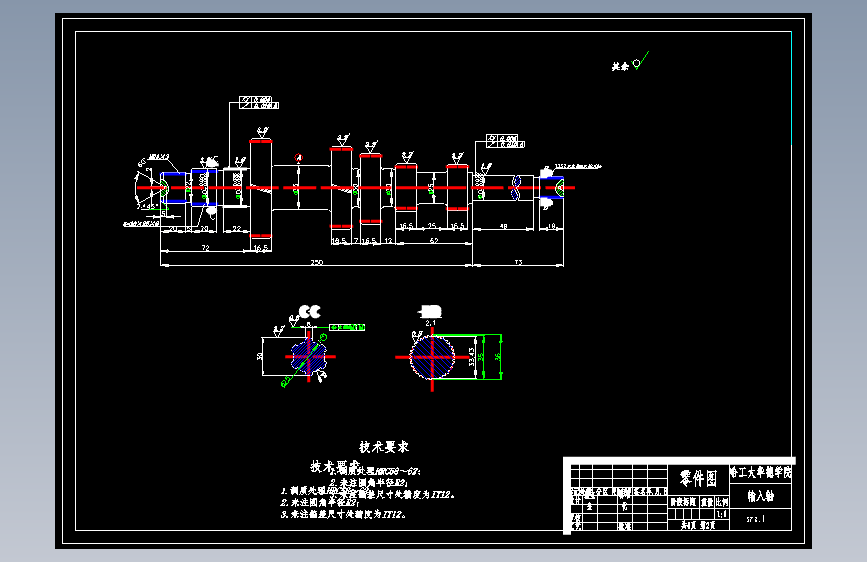Select the 1:1 scale value in title block

click(722, 513)
